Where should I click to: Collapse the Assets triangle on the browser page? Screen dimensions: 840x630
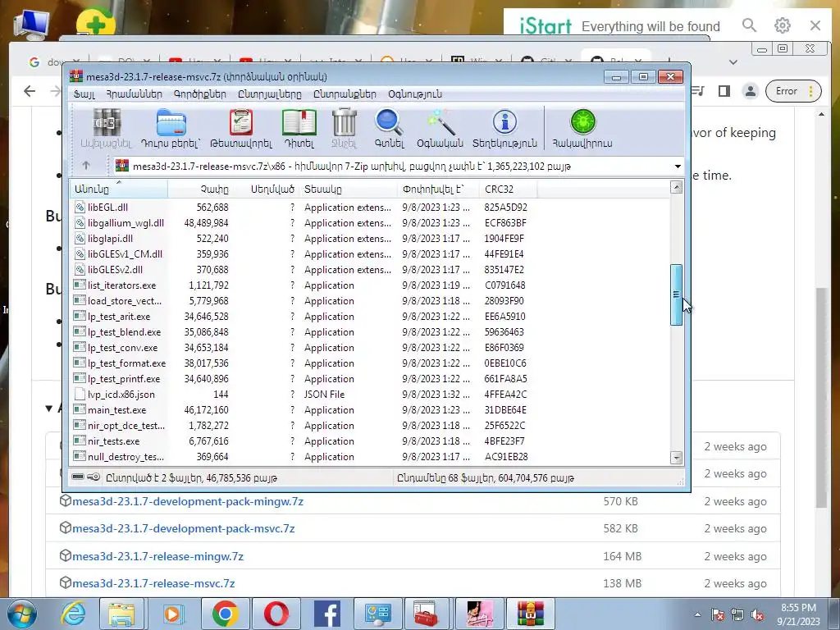49,409
